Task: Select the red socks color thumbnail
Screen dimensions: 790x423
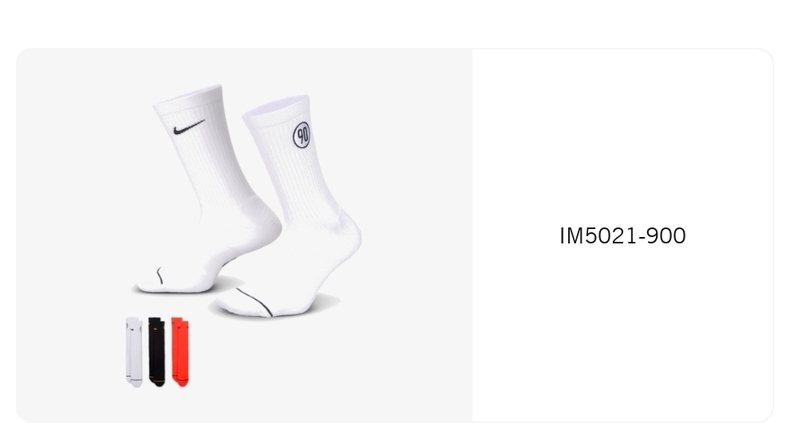Action: click(180, 352)
